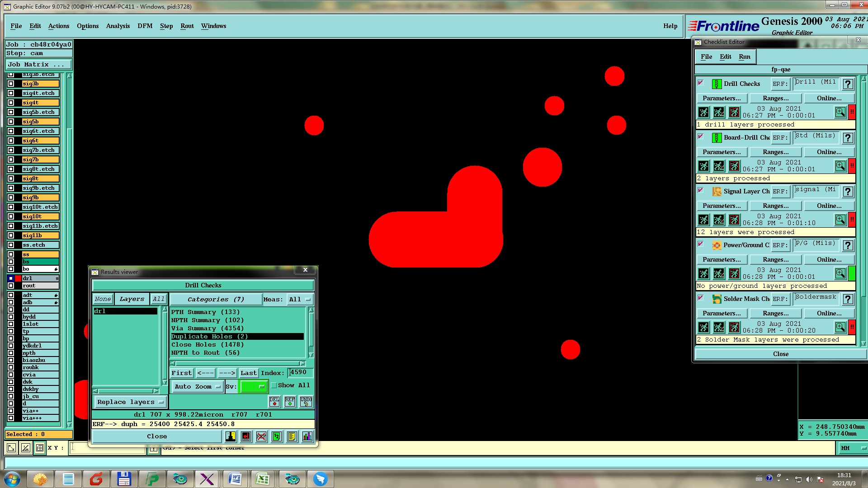This screenshot has width=868, height=488.
Task: Click the DEL icon in Results viewer
Action: [x=274, y=402]
